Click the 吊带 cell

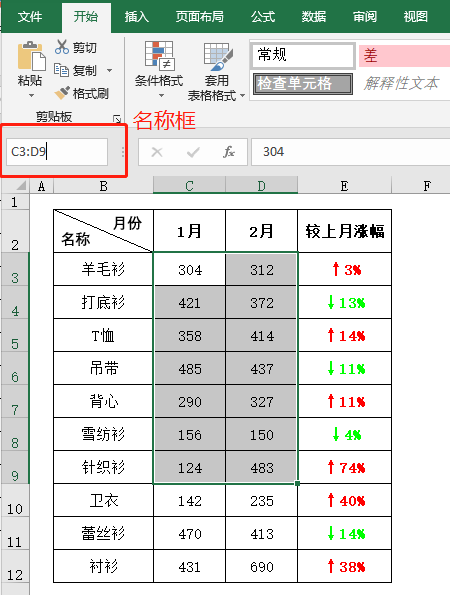point(103,368)
